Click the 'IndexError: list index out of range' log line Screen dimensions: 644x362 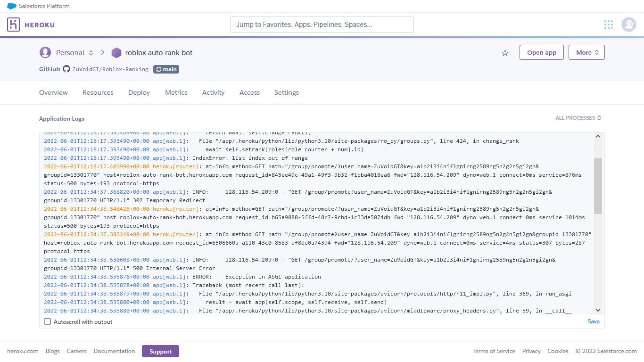250,158
